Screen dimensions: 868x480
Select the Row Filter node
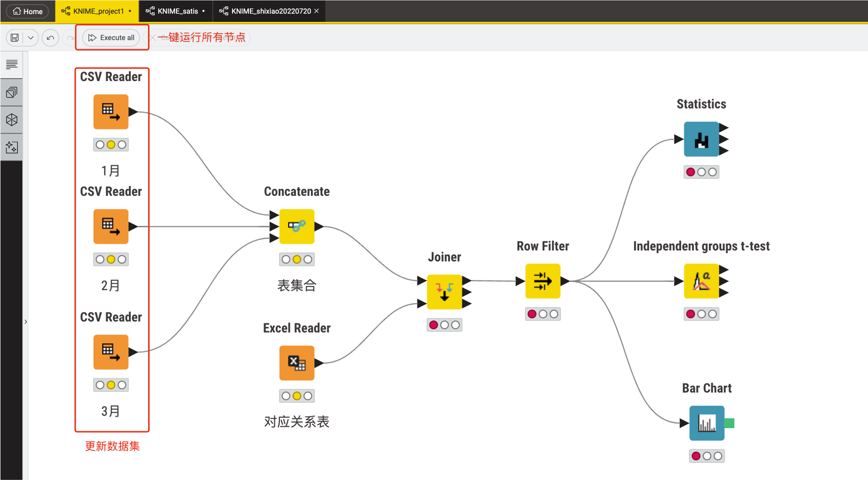(543, 281)
